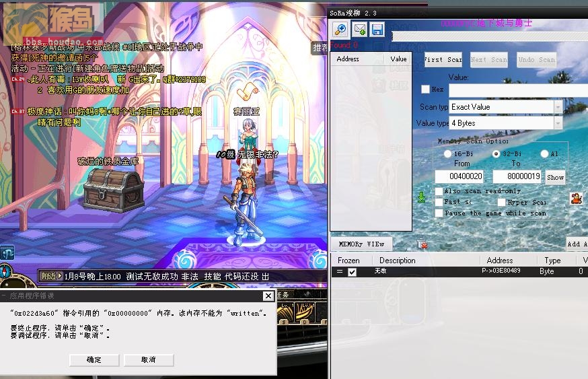
Task: Click the compass icon in game corner
Action: click(5, 272)
